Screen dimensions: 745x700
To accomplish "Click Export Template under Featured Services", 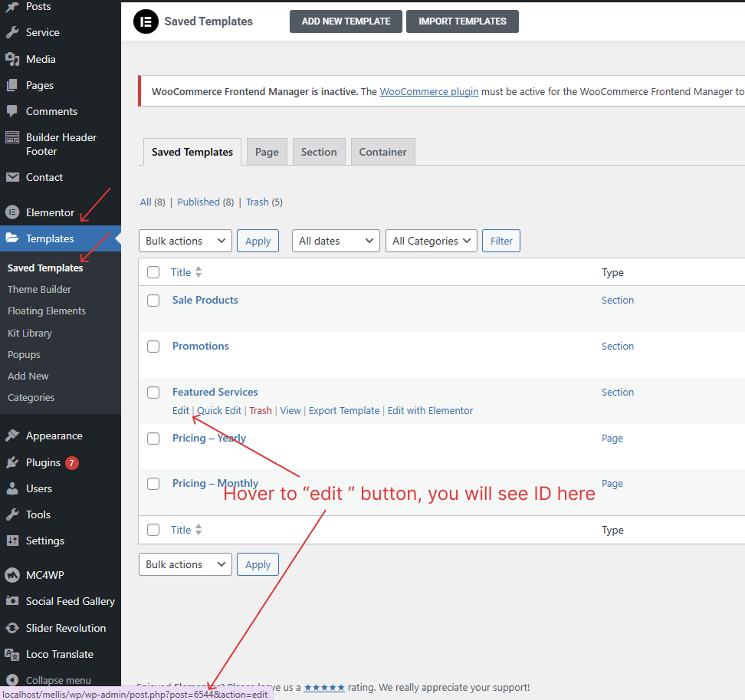I will [344, 411].
